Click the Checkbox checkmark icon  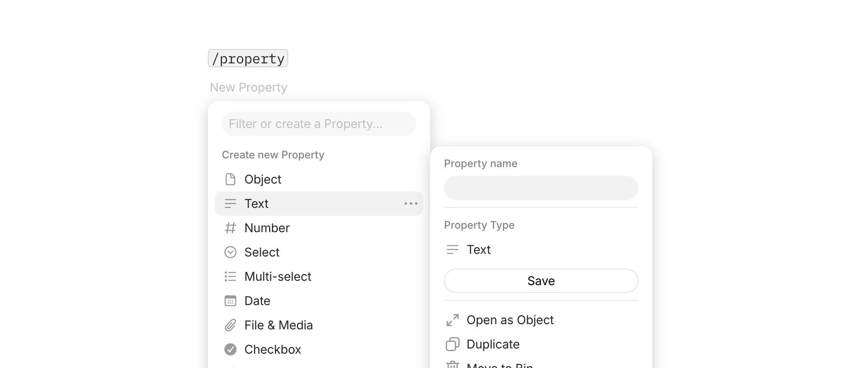(230, 349)
